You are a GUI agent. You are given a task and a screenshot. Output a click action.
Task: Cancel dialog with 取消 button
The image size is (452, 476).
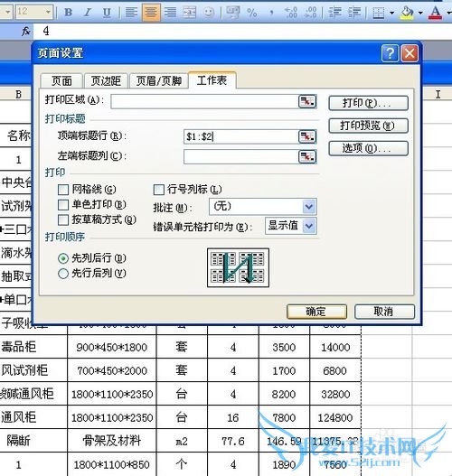[x=384, y=312]
